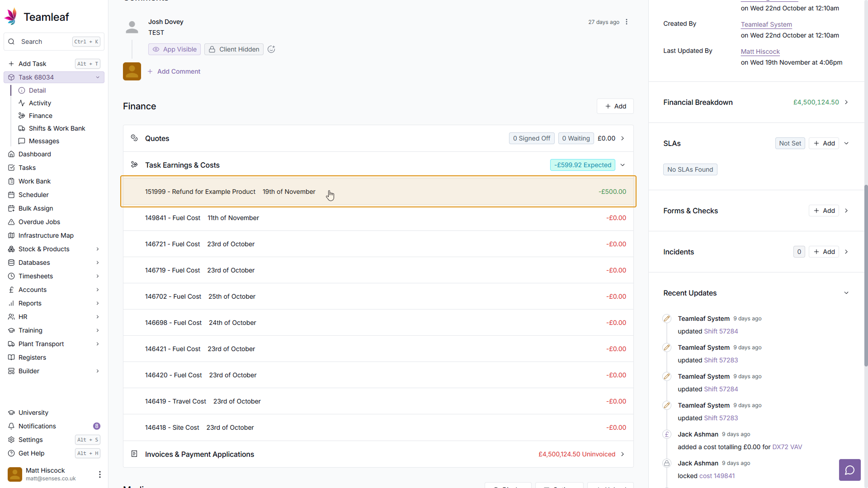Open Notifications bell in sidebar
Viewport: 868px width, 488px height.
(x=37, y=426)
